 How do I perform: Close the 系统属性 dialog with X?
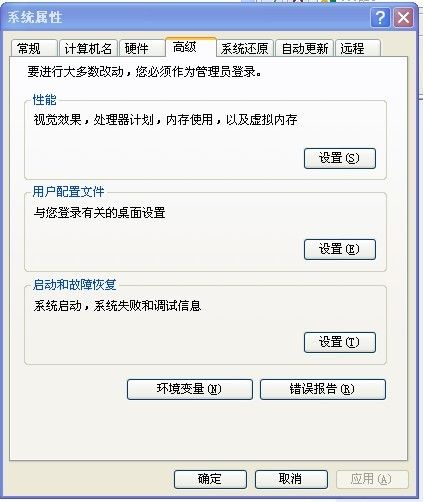tap(403, 17)
